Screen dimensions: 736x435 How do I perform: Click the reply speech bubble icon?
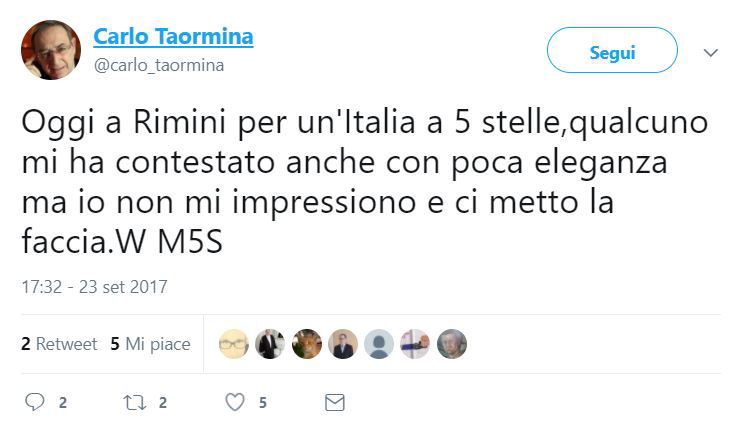click(35, 402)
